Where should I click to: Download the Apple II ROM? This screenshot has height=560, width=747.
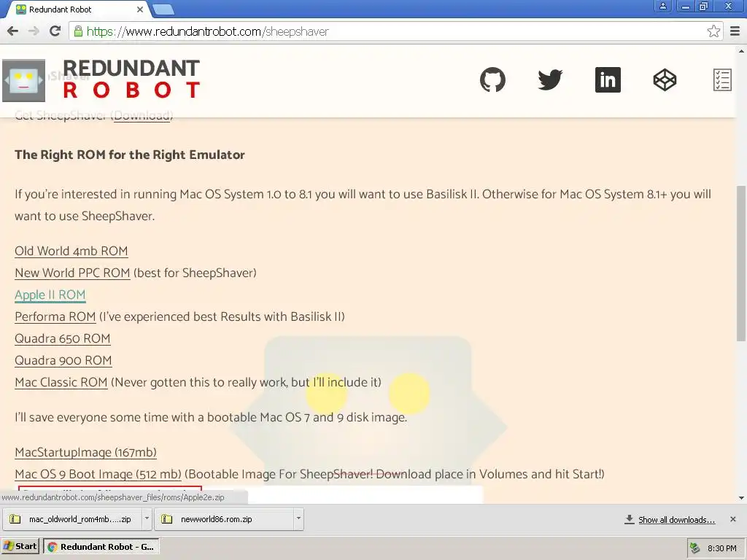[50, 295]
